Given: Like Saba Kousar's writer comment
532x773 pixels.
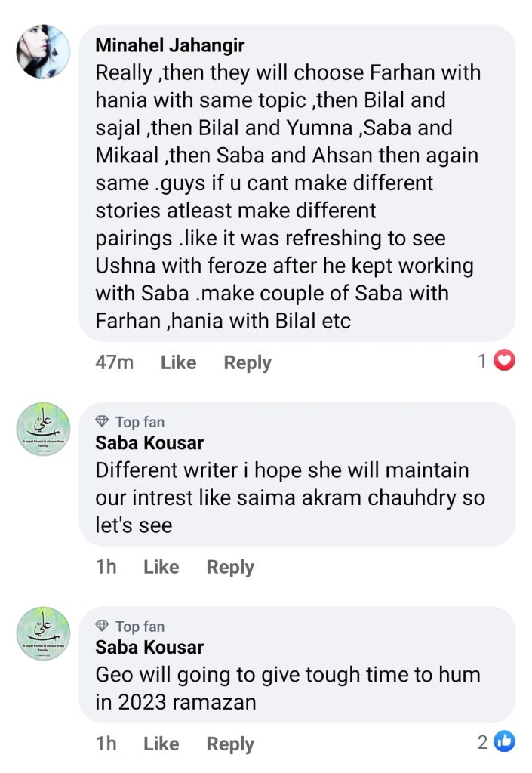Looking at the screenshot, I should tap(161, 566).
